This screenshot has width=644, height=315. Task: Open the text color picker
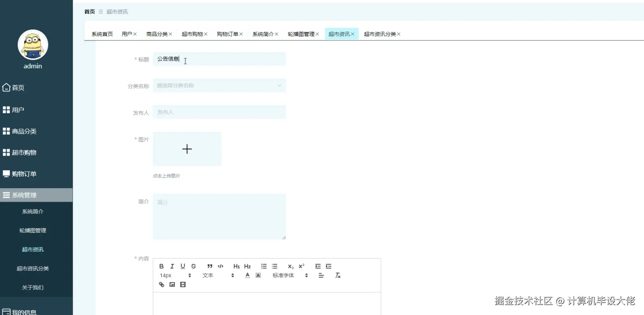247,275
